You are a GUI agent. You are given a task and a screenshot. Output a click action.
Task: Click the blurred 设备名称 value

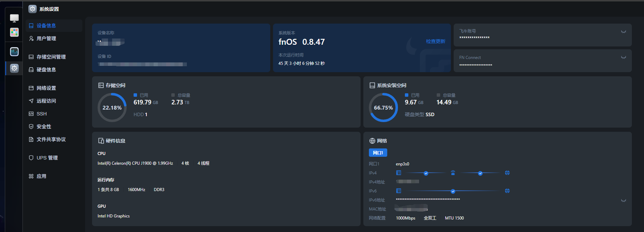(x=110, y=42)
